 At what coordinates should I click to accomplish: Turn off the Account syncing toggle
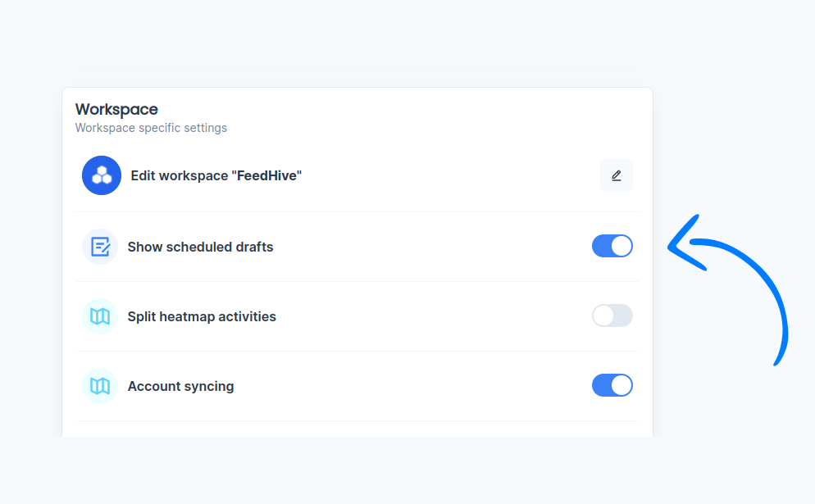pyautogui.click(x=612, y=385)
